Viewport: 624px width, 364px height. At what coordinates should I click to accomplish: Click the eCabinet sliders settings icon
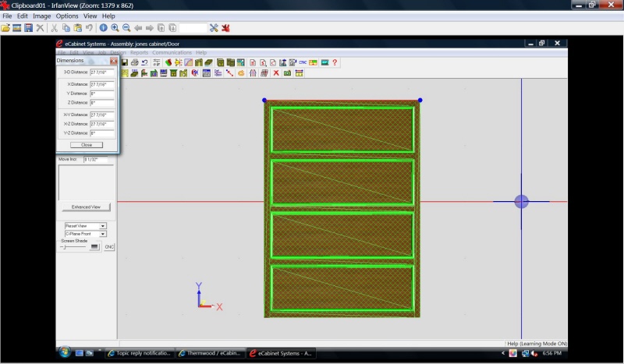pyautogui.click(x=157, y=62)
